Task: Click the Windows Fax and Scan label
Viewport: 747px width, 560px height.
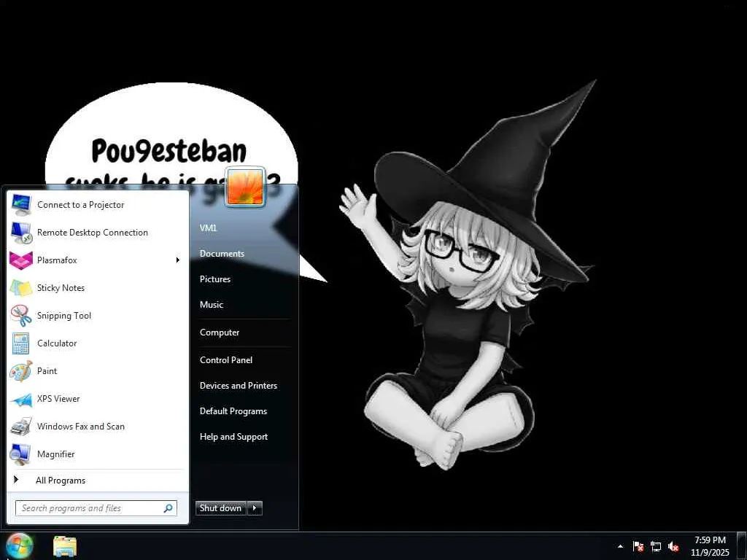Action: pos(81,426)
